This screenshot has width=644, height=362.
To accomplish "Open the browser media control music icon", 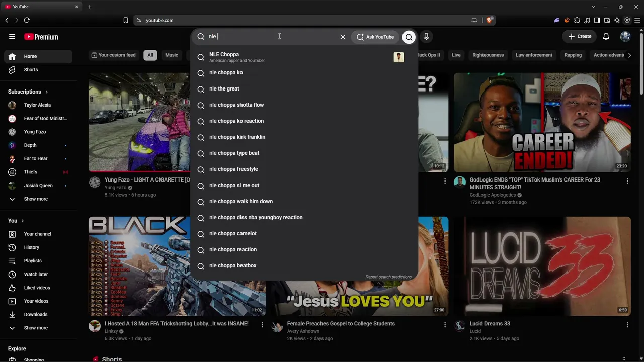I will pos(587,20).
